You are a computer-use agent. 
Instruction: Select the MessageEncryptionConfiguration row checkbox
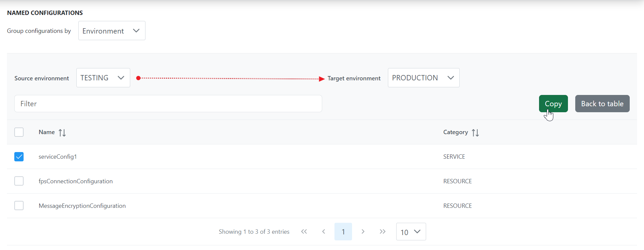tap(19, 206)
